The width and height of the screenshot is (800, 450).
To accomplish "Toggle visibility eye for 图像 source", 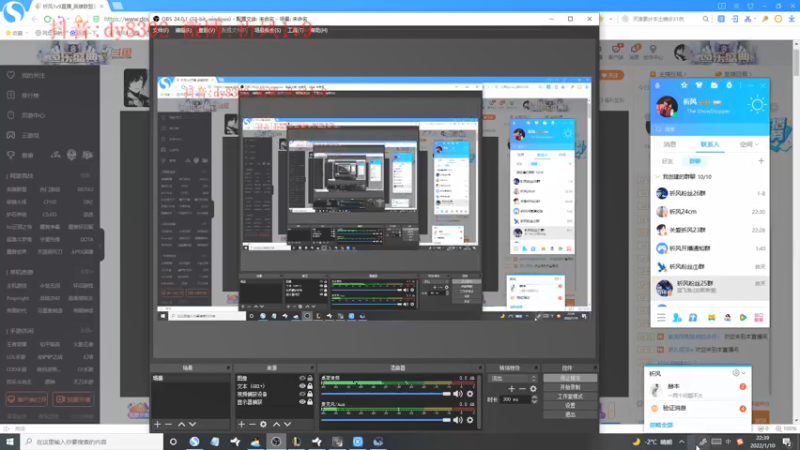I will tap(302, 378).
